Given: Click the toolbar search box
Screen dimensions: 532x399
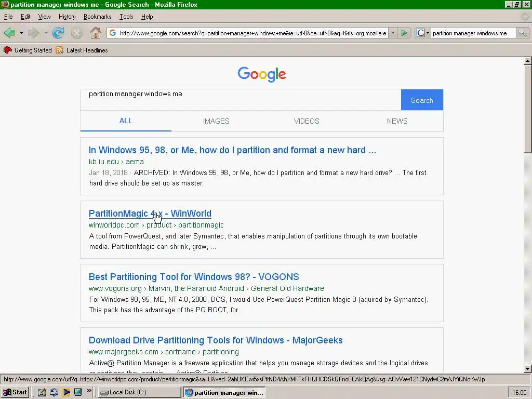Looking at the screenshot, I should point(473,33).
